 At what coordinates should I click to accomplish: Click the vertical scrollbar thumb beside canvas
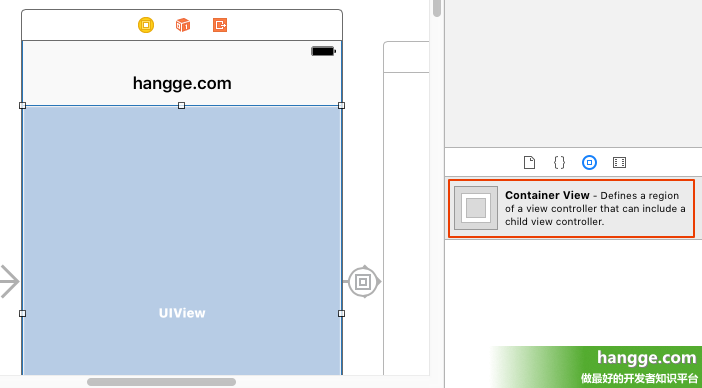click(x=437, y=8)
